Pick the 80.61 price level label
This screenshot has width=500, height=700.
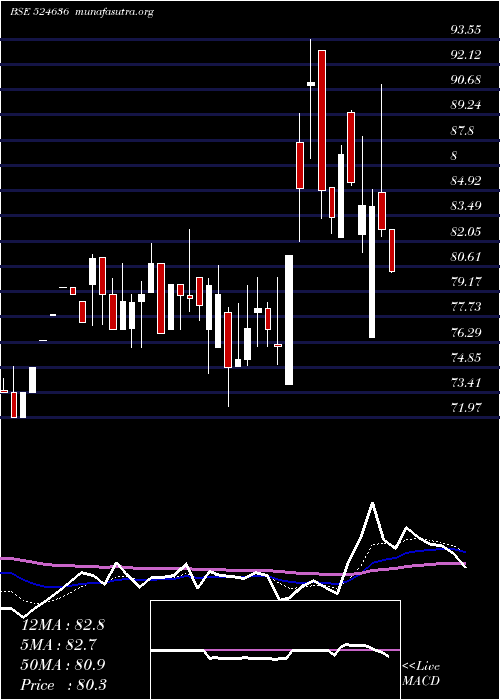466,256
